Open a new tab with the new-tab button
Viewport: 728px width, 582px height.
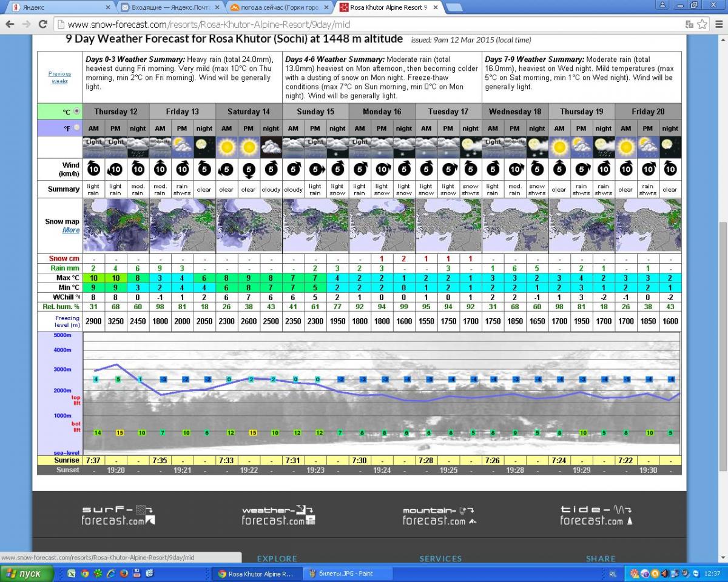point(454,8)
